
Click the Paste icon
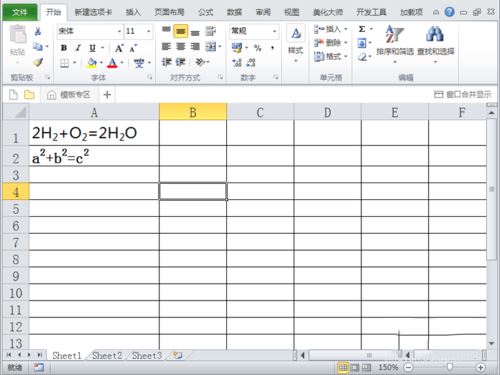click(x=17, y=34)
